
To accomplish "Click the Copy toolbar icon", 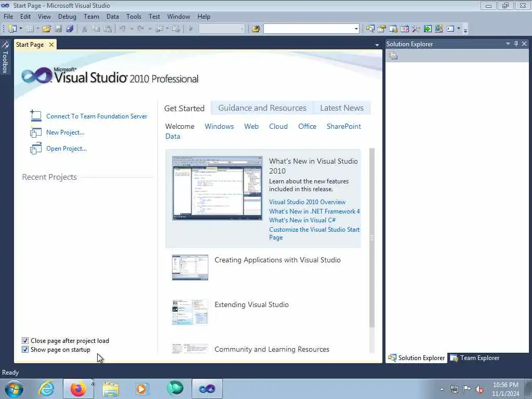I will [x=96, y=29].
